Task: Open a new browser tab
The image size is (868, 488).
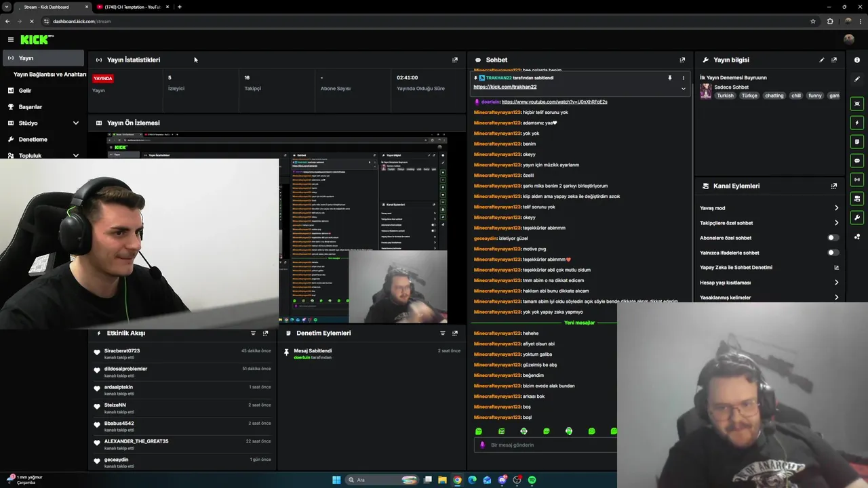Action: click(x=179, y=7)
